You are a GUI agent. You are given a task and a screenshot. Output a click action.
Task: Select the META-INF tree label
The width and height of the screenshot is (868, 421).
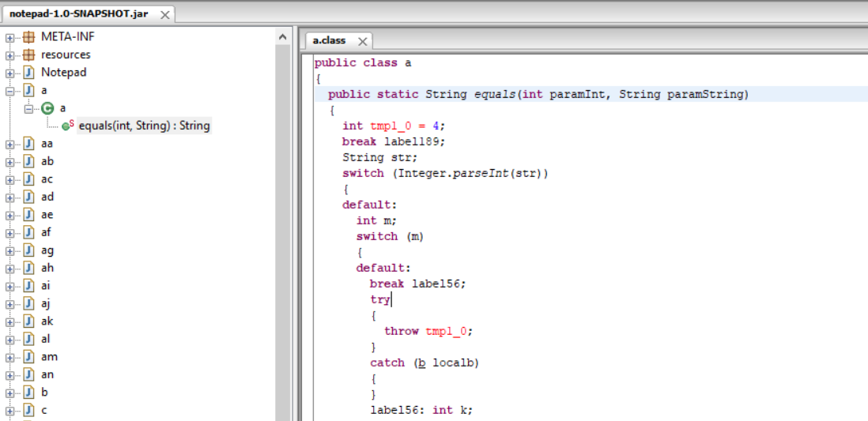click(68, 37)
